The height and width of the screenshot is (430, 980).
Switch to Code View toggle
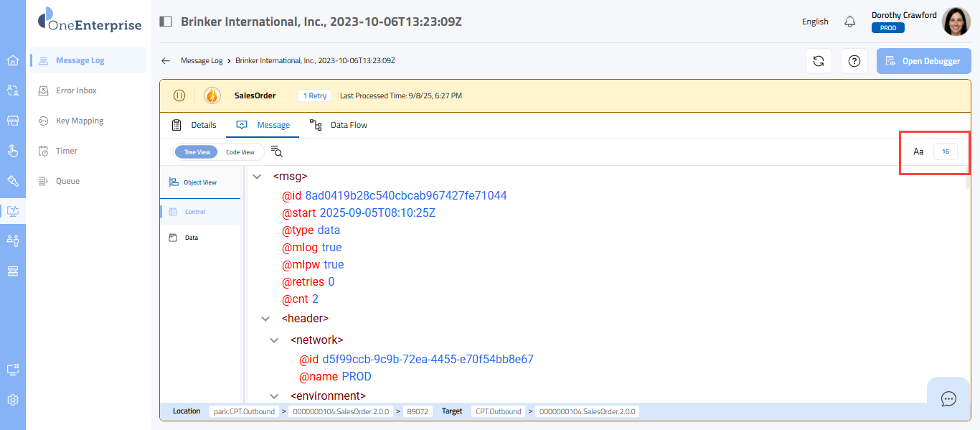240,152
